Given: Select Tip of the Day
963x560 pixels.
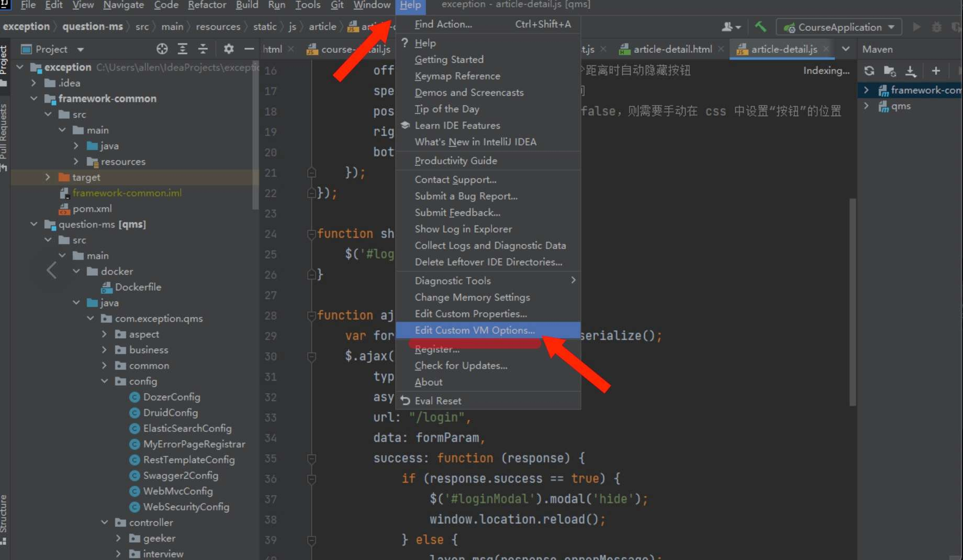Looking at the screenshot, I should [488, 109].
